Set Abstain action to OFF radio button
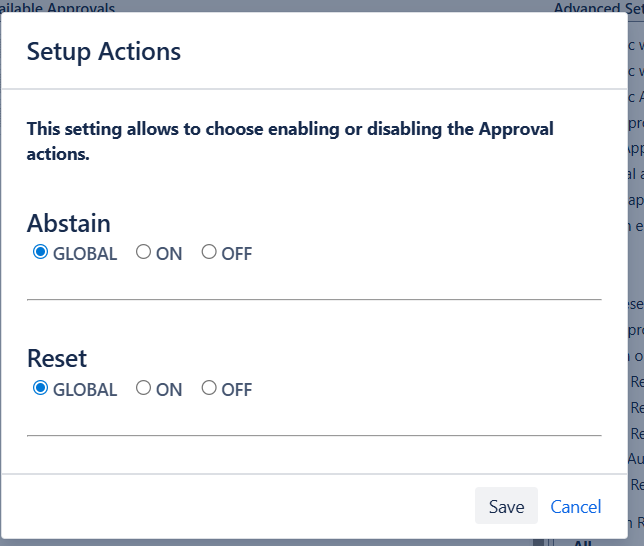 coord(209,252)
